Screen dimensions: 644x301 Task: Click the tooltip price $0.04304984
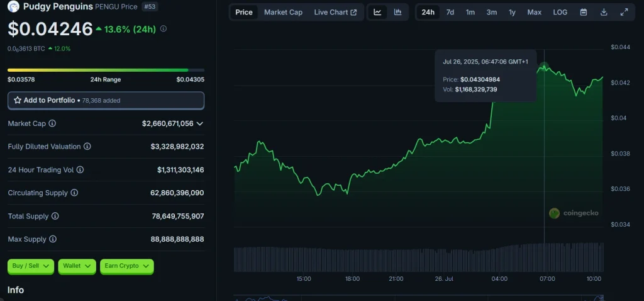point(480,79)
